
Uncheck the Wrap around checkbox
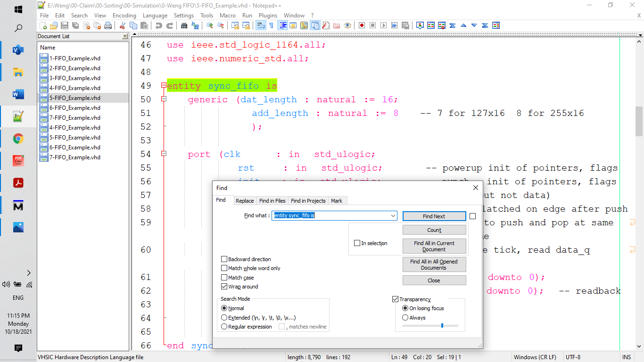click(224, 287)
